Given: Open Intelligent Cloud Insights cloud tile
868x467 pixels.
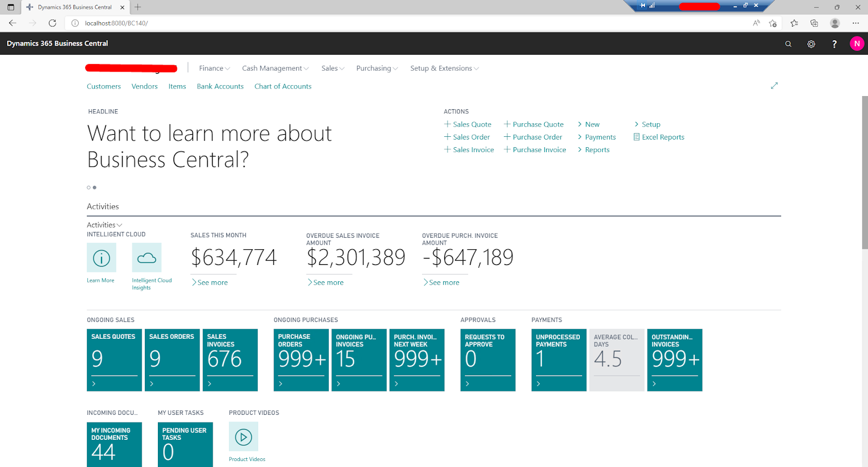Looking at the screenshot, I should click(146, 257).
